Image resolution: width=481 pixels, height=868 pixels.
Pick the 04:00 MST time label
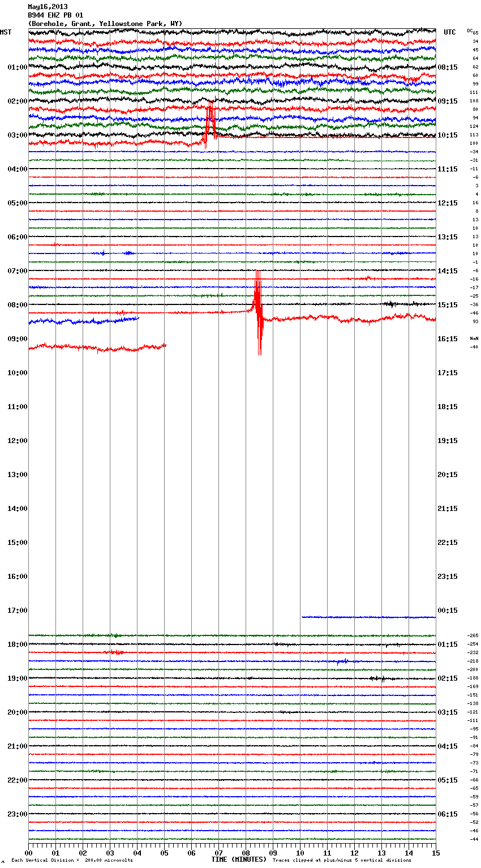point(17,169)
